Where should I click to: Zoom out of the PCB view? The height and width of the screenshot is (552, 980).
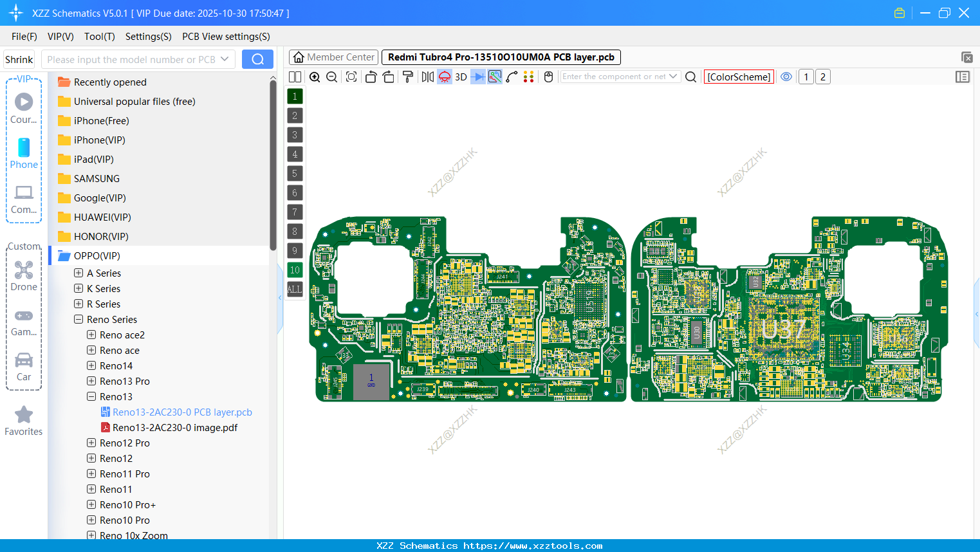(x=332, y=77)
